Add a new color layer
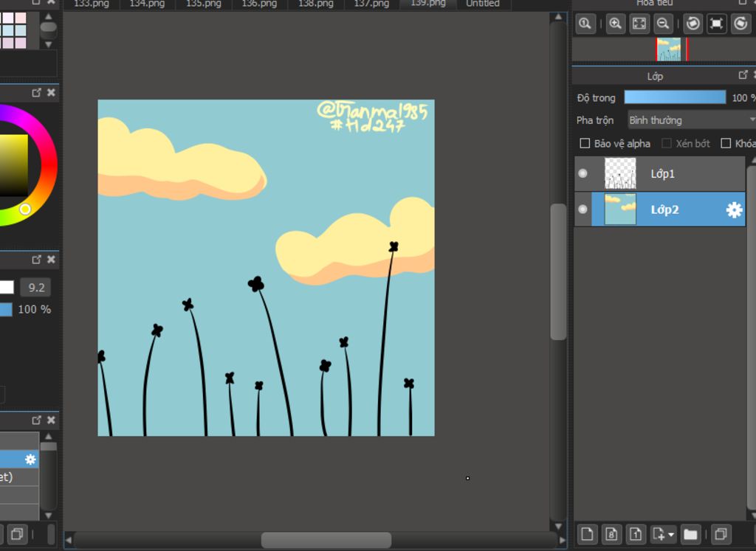This screenshot has width=756, height=551. 587,534
